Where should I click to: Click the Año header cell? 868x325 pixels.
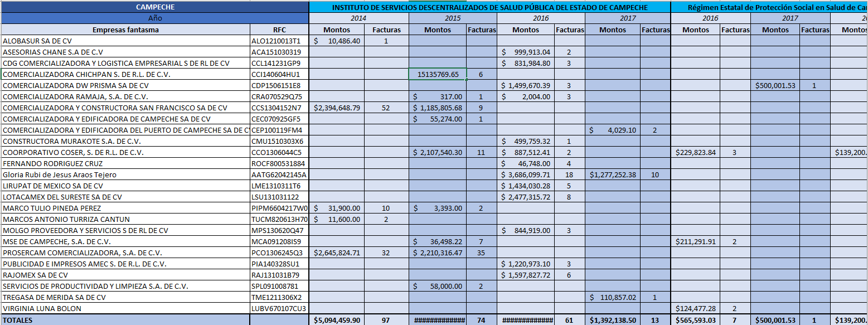coord(154,18)
